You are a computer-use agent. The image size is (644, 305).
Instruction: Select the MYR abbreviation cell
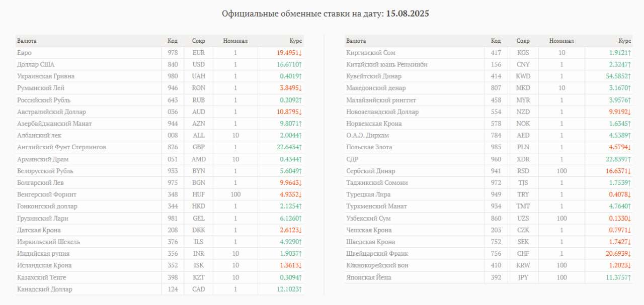point(523,100)
